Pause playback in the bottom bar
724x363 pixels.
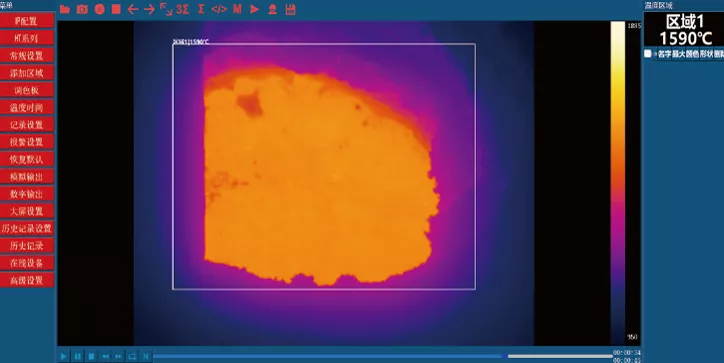click(x=78, y=356)
